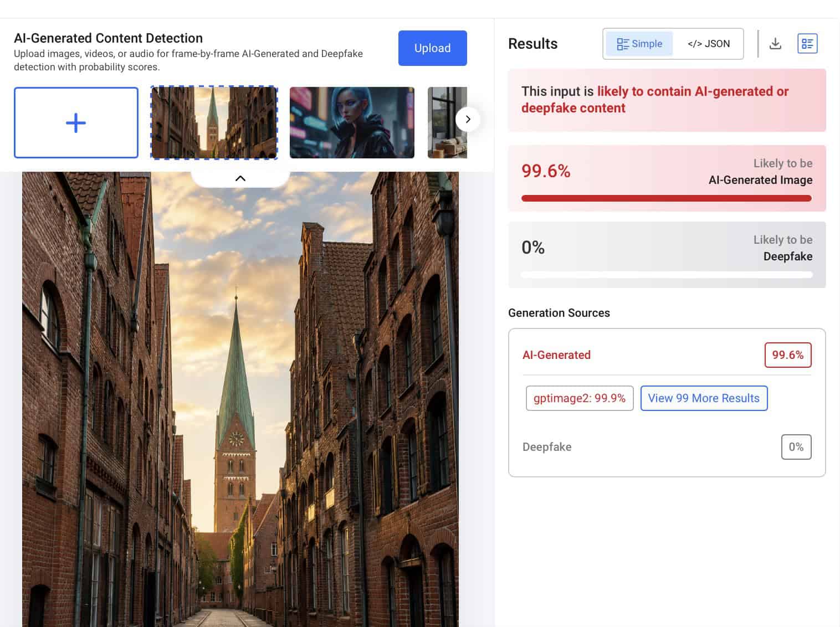Click the AI-Generated Content Detection heading
The image size is (840, 627).
click(109, 38)
